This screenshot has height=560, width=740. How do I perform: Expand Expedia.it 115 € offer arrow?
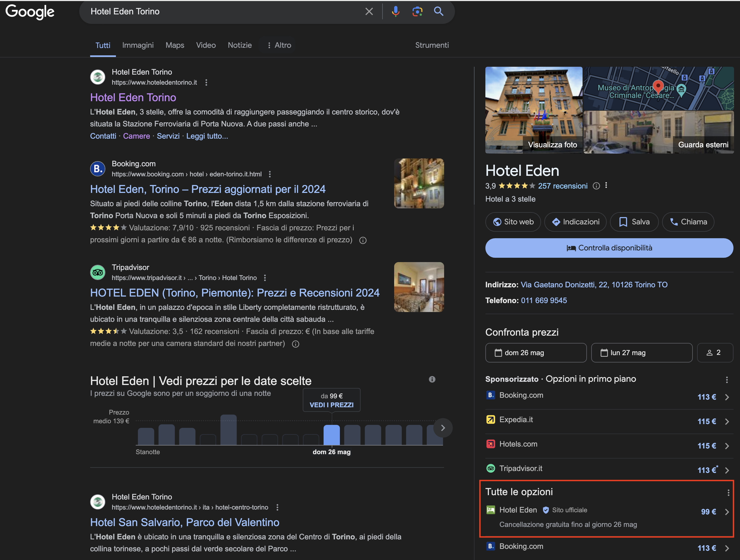tap(727, 422)
